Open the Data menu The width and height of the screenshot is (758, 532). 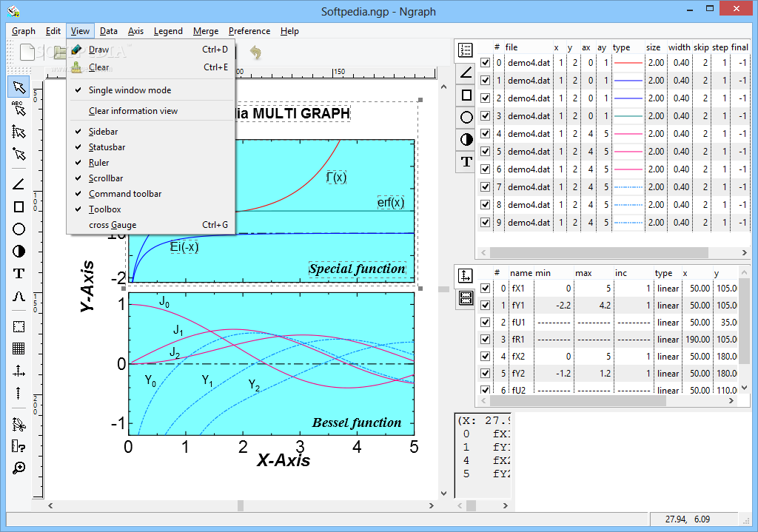coord(109,31)
